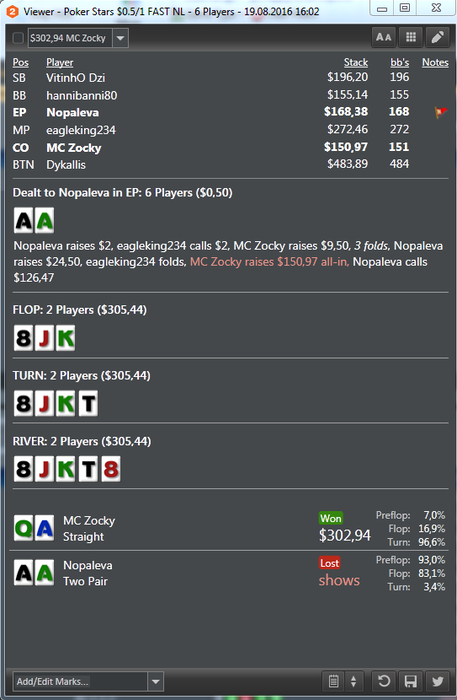This screenshot has height=700, width=457.
Task: Click the up/down arrows stepper icon
Action: 354,681
